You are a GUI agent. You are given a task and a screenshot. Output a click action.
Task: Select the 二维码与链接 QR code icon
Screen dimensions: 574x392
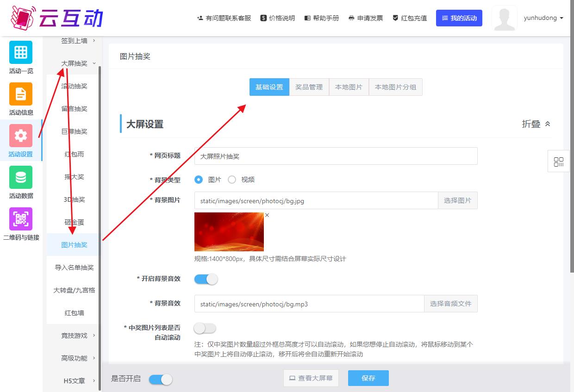[21, 219]
